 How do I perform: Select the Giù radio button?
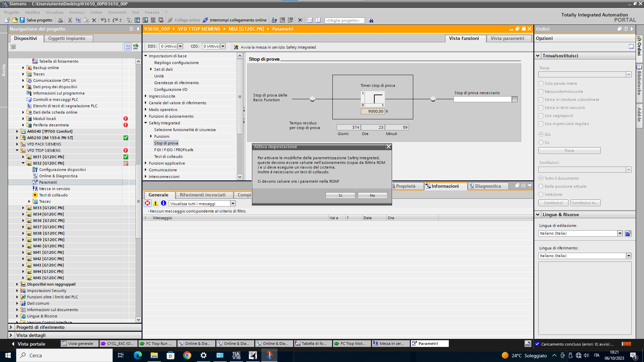click(x=541, y=134)
